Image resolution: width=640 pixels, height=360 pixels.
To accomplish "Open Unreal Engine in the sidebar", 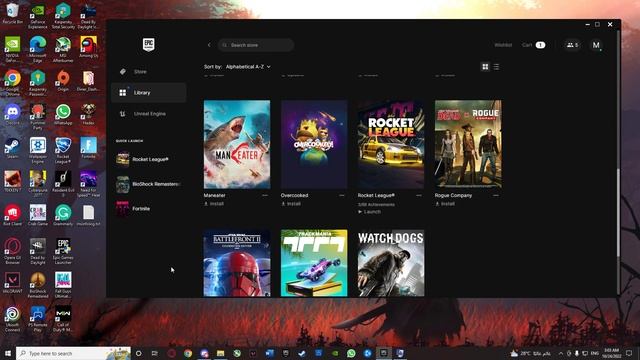I will pyautogui.click(x=149, y=114).
